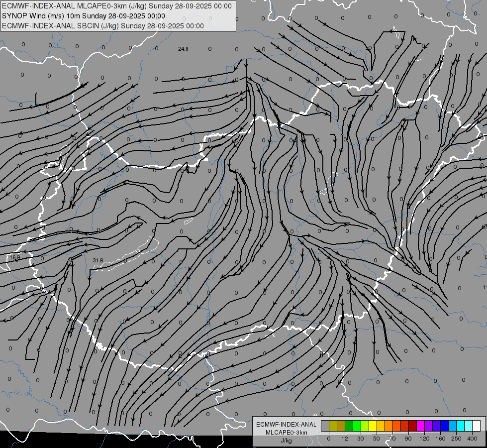
Task: Click the '31.9' value on the map
Action: (x=98, y=260)
